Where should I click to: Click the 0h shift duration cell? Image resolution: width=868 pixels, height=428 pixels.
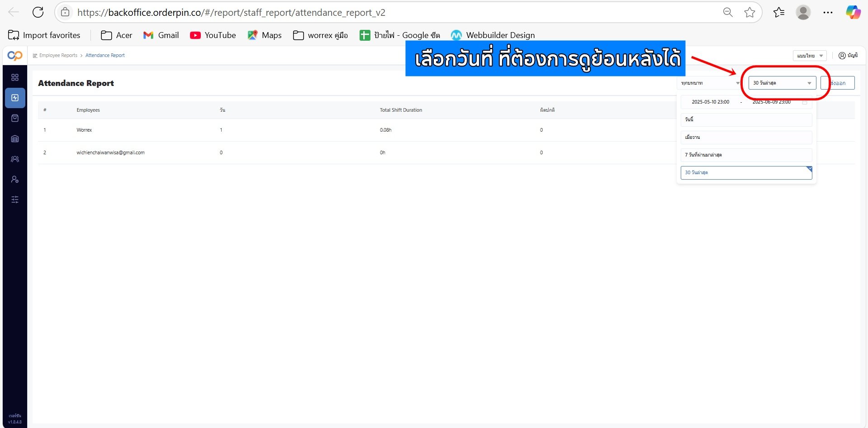pyautogui.click(x=383, y=152)
